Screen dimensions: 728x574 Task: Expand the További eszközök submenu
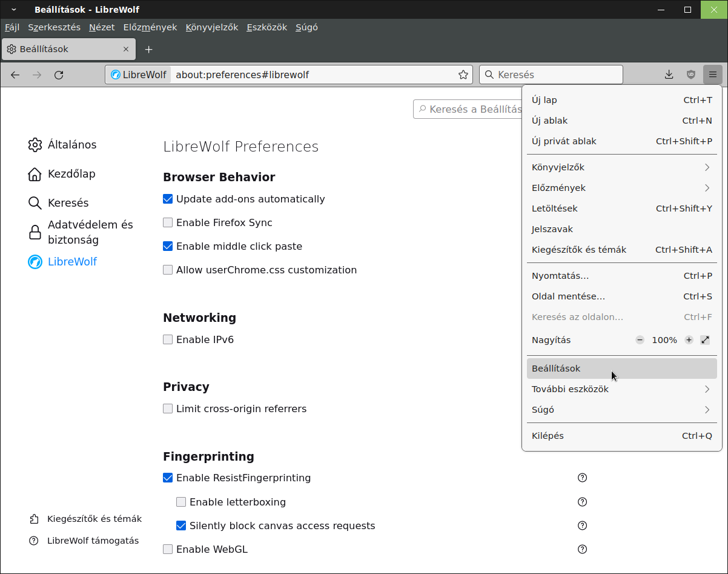click(622, 389)
